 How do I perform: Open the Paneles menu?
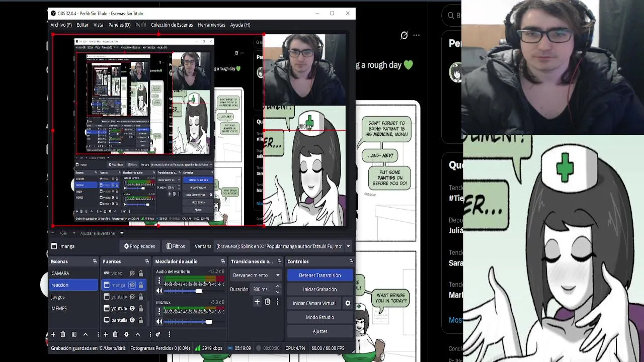[x=119, y=25]
